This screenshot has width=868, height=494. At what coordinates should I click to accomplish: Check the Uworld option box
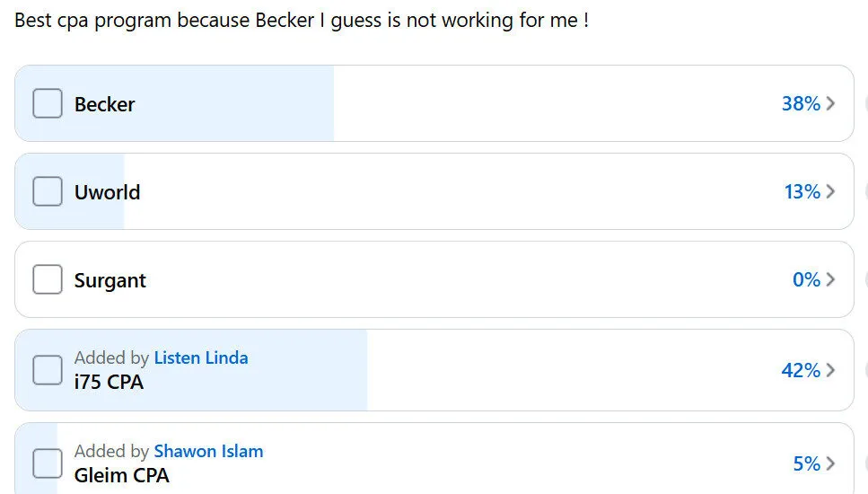pos(48,191)
